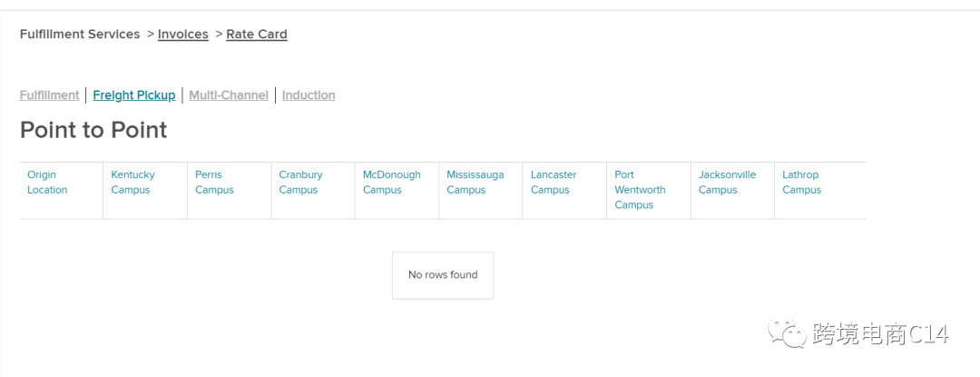Go to the Induction tab
980x377 pixels.
coord(309,95)
